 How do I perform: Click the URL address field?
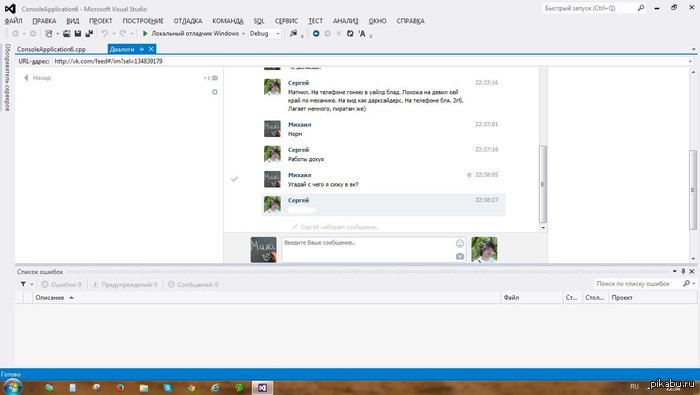(371, 62)
